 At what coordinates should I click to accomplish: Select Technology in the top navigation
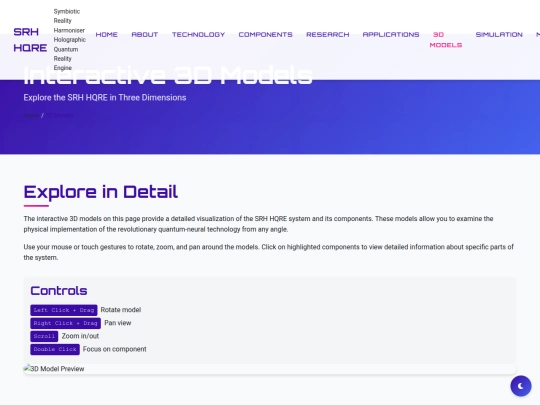click(x=198, y=34)
